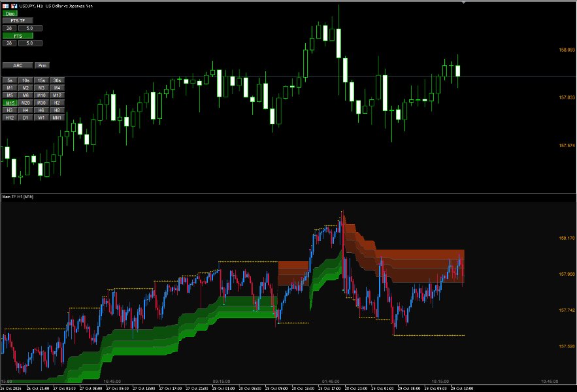Select the 30s timeframe
The width and height of the screenshot is (577, 392).
[x=57, y=80]
